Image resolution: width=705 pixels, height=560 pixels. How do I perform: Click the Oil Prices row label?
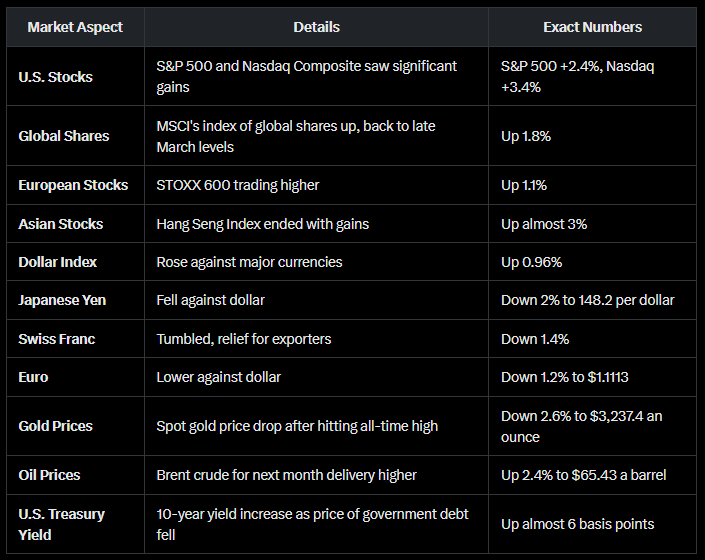[x=48, y=475]
